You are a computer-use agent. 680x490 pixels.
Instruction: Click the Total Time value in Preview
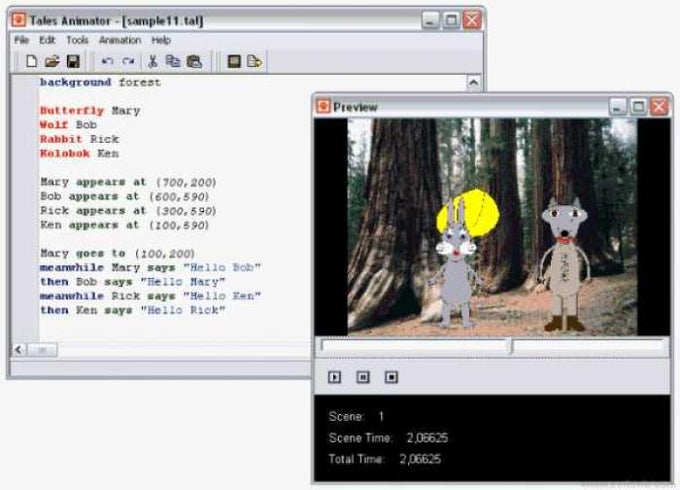tap(420, 459)
